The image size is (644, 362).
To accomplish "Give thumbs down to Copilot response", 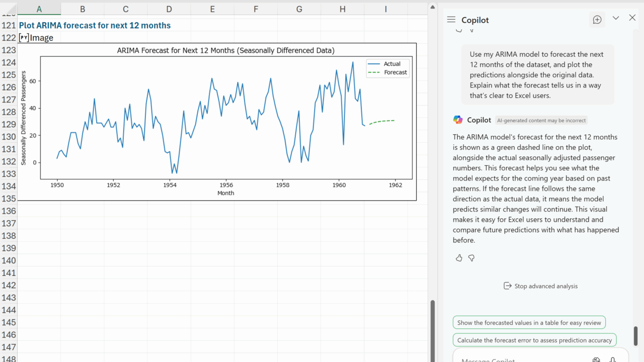I will point(471,258).
